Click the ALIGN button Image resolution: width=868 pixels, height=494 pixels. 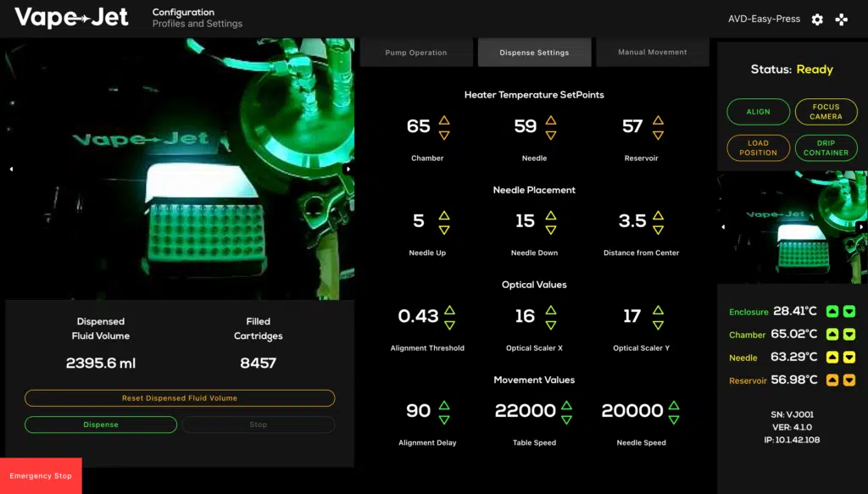click(759, 112)
